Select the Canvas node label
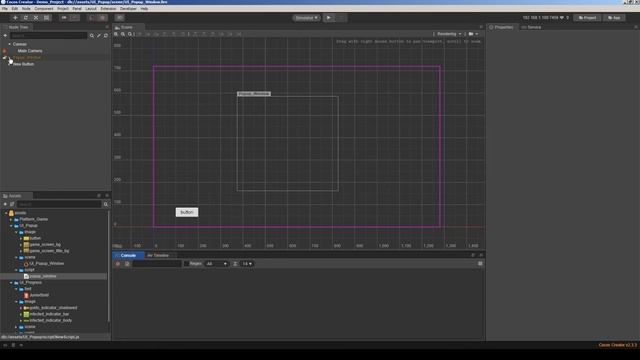Screen dimensions: 640x360 20,44
